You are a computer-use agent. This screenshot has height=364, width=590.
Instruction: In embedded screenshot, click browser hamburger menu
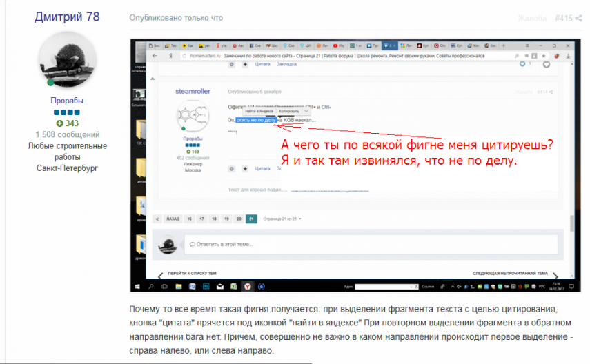point(527,45)
